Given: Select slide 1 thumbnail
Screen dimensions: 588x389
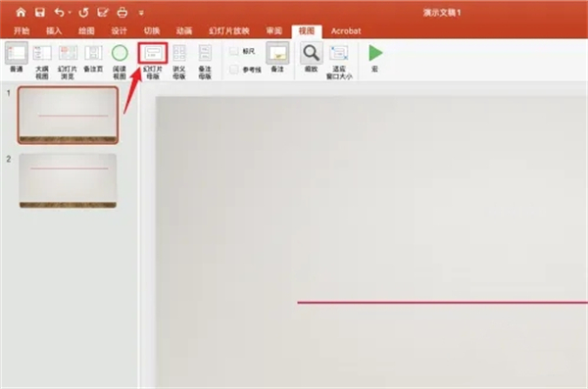Looking at the screenshot, I should [x=68, y=116].
